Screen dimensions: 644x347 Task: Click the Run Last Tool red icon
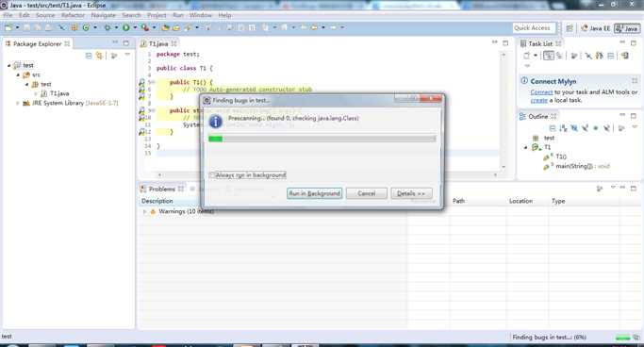144,27
